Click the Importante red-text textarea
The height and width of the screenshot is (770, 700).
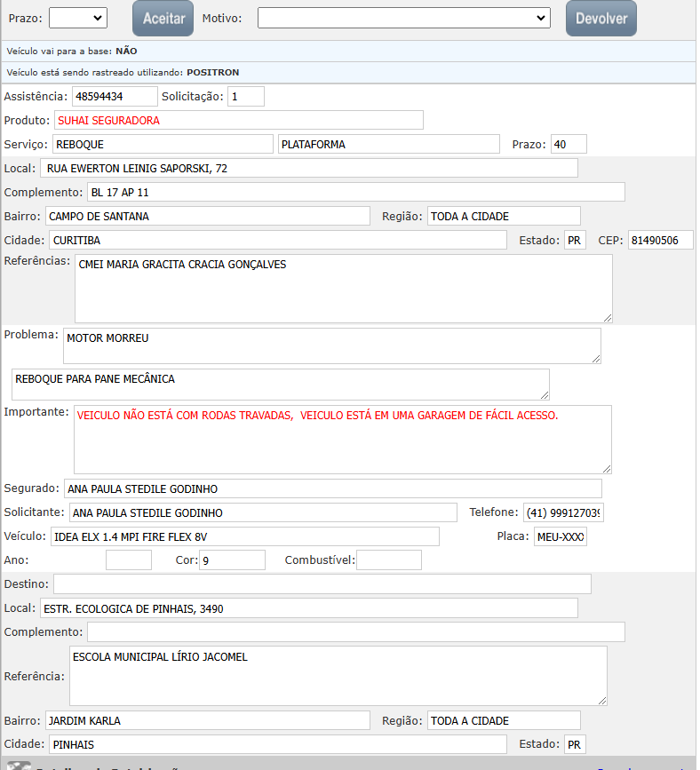(342, 439)
